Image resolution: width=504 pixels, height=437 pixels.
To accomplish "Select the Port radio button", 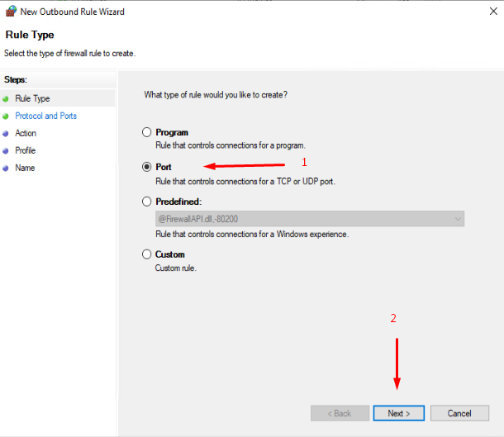I will pyautogui.click(x=146, y=167).
